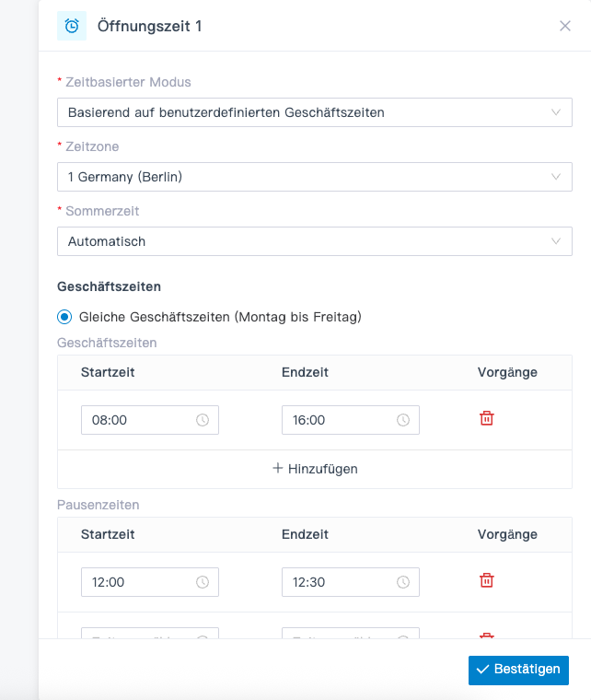Delete the partially visible second break row

487,635
